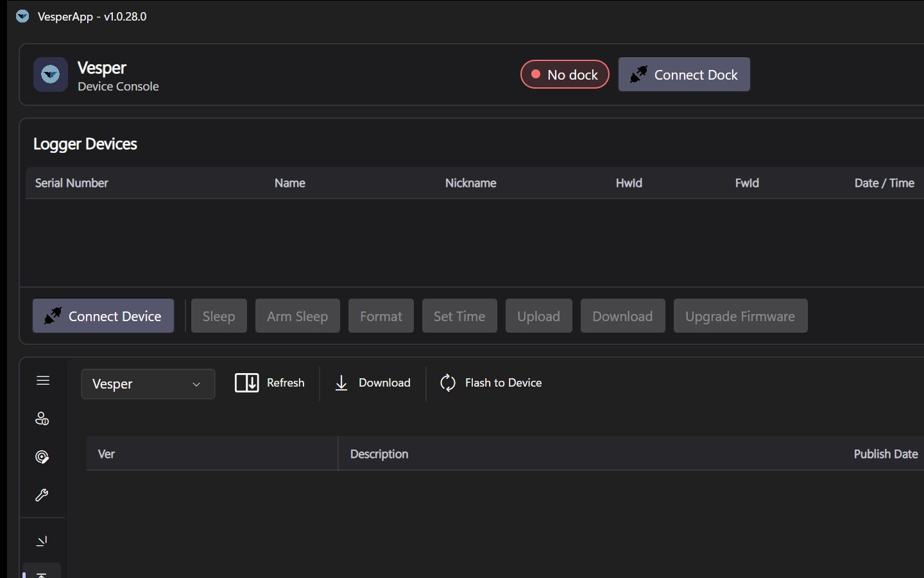The width and height of the screenshot is (924, 578).
Task: Click the collapse arrow sidebar icon
Action: tap(42, 541)
